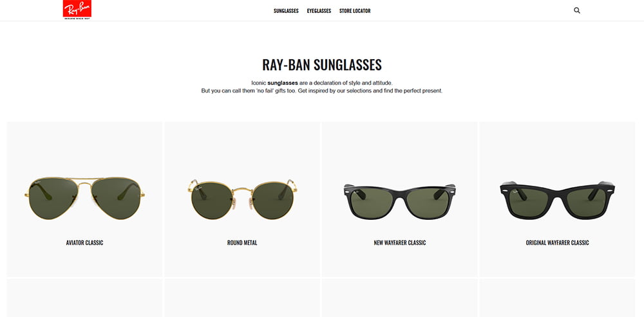644x317 pixels.
Task: Click the Ray-Ban Sunglasses heading
Action: [x=322, y=65]
